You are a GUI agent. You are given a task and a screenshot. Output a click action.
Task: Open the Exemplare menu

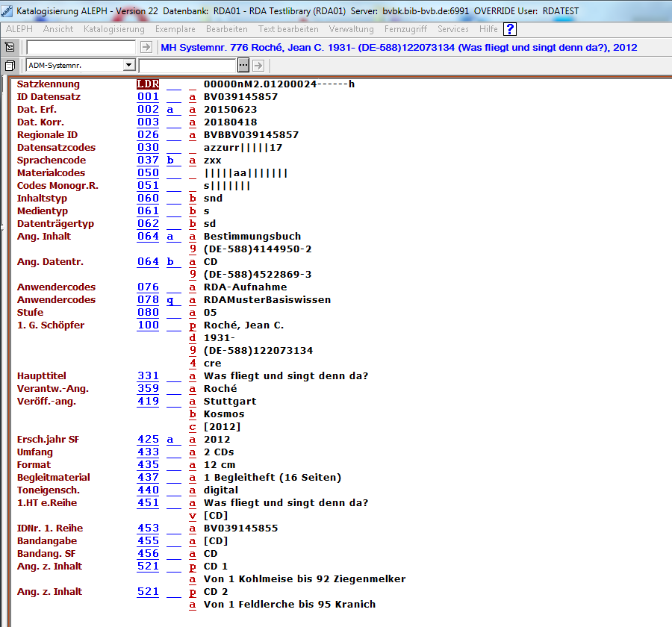175,29
